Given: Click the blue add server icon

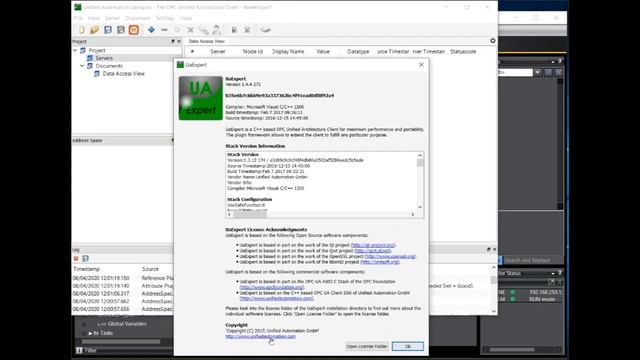Looking at the screenshot, I should pos(151,30).
